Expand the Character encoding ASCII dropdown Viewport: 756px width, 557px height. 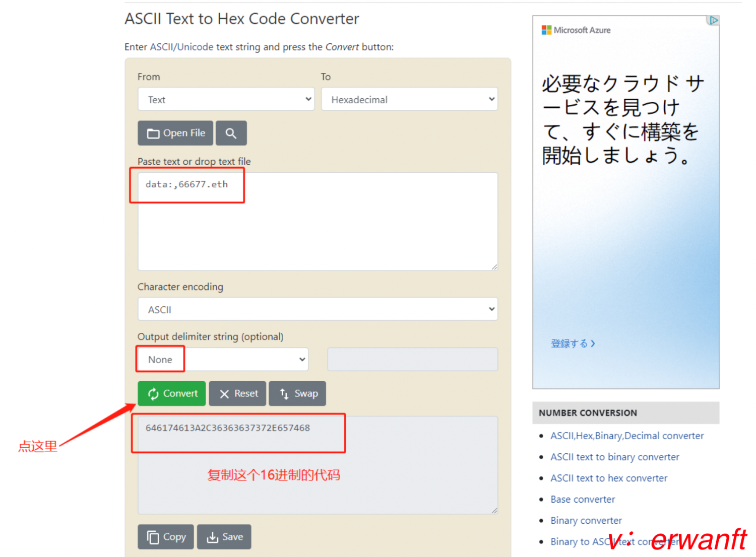(x=318, y=309)
